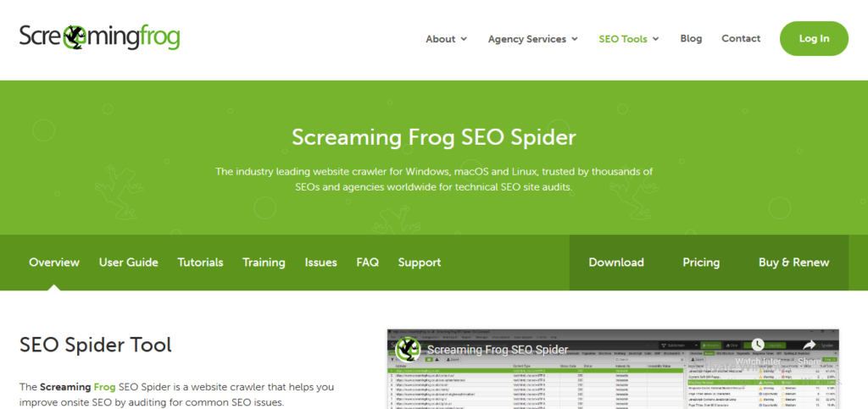Expand the About dropdown menu
Screen dimensions: 868x409
[446, 39]
